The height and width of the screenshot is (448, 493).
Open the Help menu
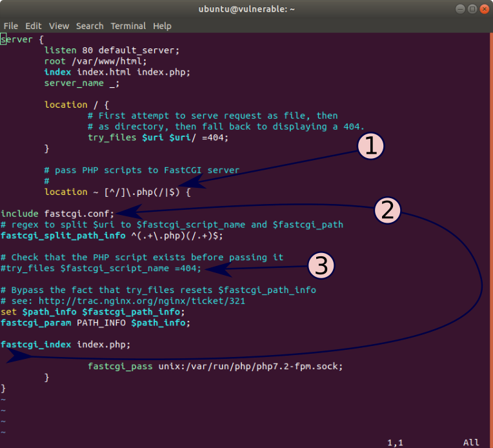coord(162,26)
